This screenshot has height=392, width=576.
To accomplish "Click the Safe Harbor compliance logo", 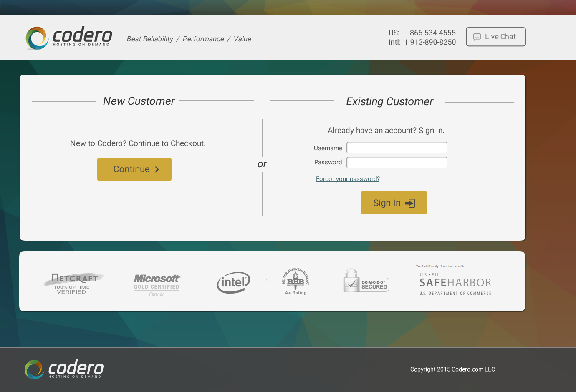I will 455,284.
